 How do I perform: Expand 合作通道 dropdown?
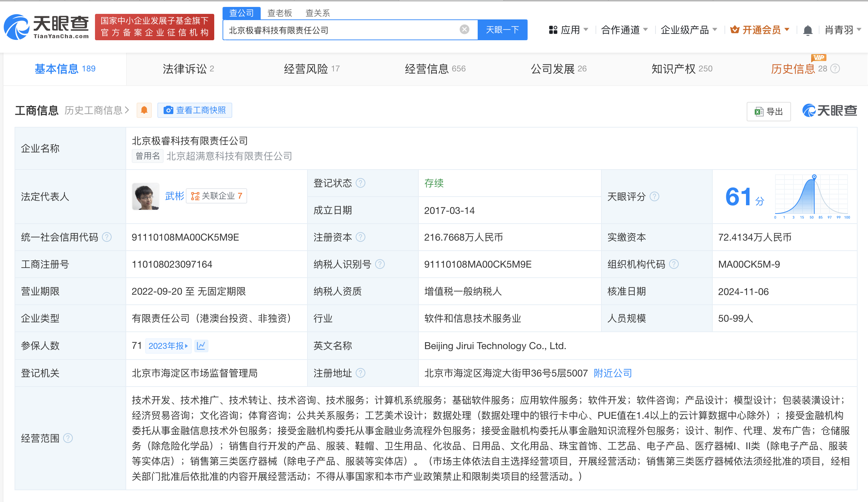pos(625,30)
